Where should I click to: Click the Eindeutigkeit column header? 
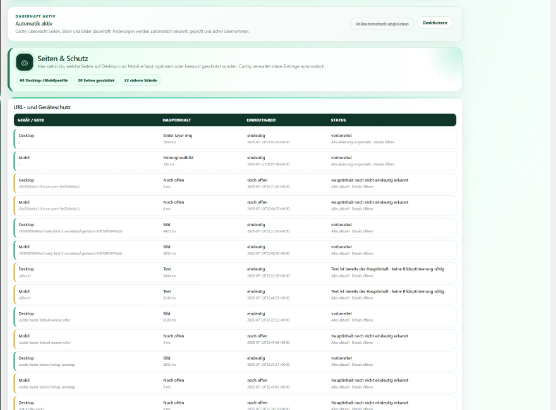click(261, 120)
